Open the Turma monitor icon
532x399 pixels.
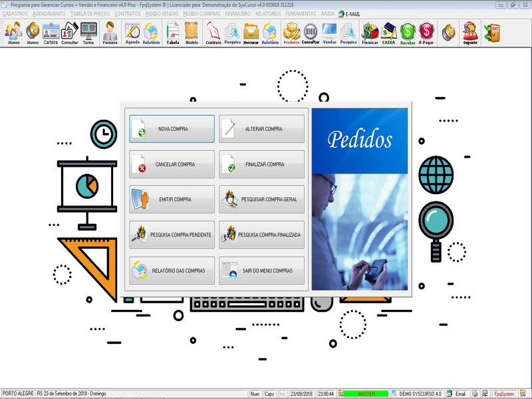(88, 33)
